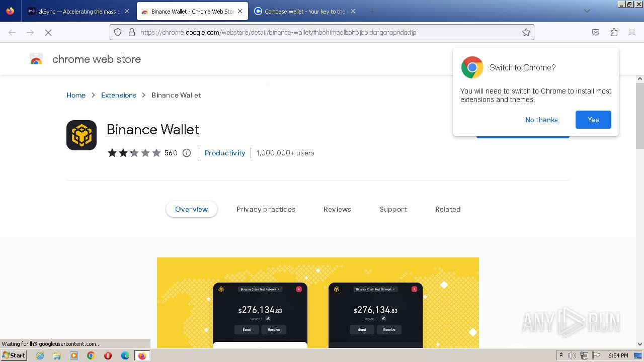Click the 6:54 PM clock

pyautogui.click(x=618, y=355)
